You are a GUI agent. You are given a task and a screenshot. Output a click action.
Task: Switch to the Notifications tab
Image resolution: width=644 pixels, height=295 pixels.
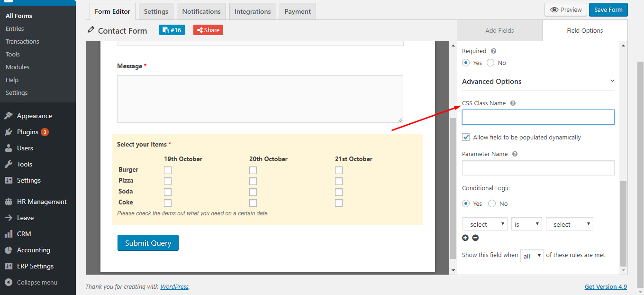201,11
